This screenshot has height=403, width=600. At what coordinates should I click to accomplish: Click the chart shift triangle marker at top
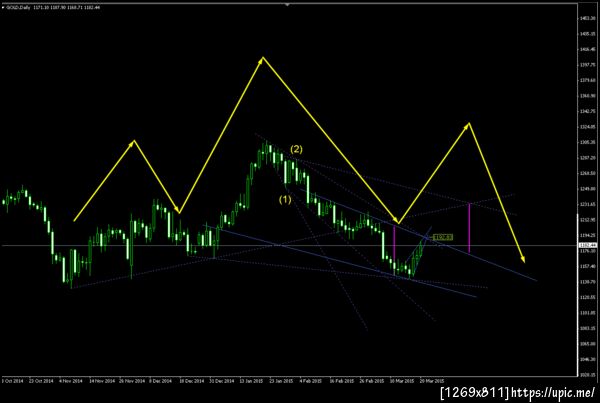287,5
